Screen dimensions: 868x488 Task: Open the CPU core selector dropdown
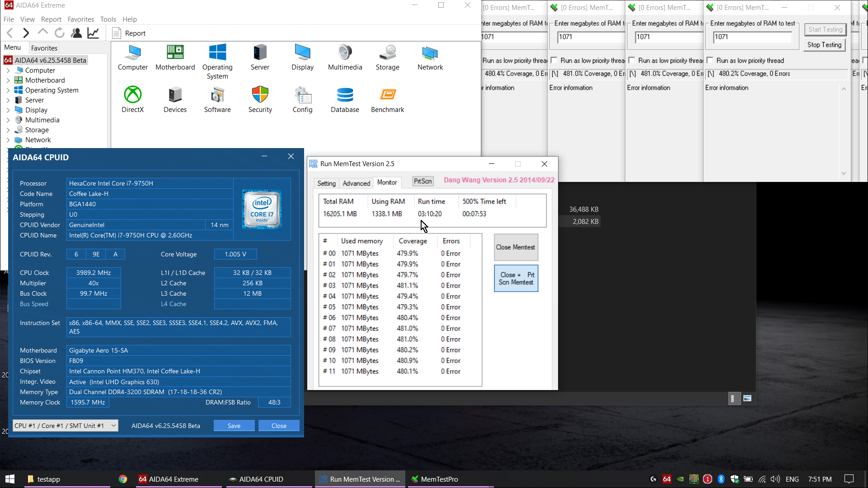(66, 426)
